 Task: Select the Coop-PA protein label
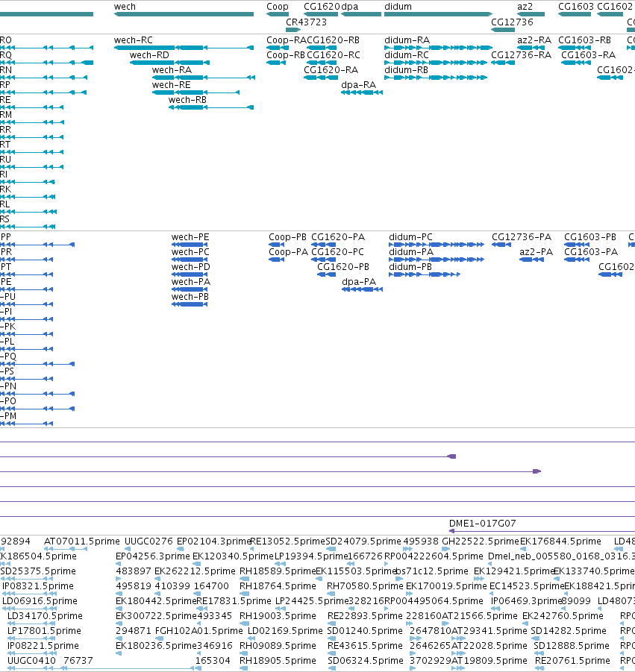(x=288, y=252)
